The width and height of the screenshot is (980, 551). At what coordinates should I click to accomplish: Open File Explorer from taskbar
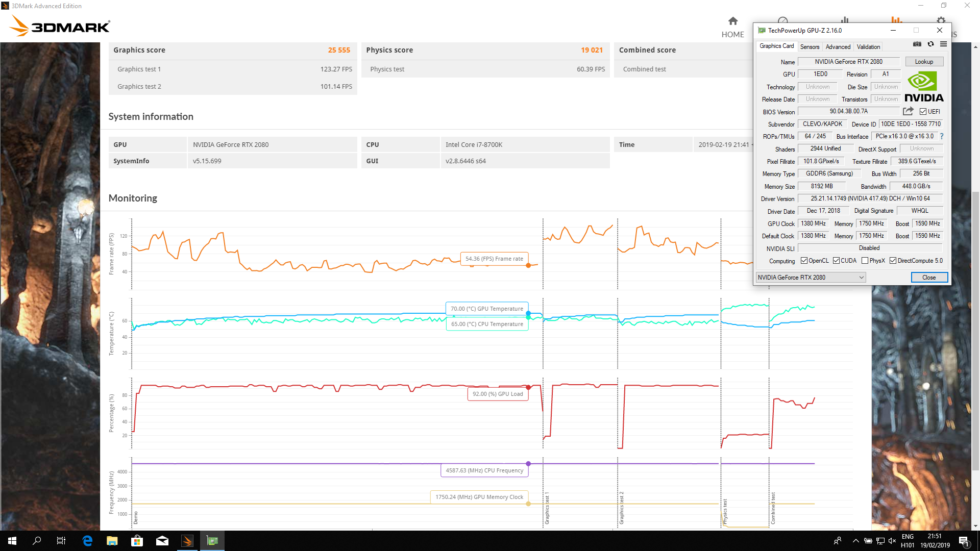click(x=112, y=541)
